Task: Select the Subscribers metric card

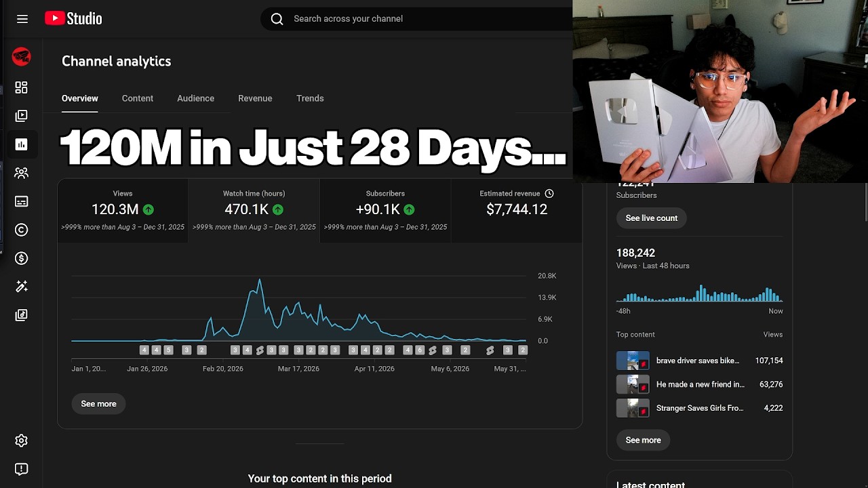Action: click(385, 211)
